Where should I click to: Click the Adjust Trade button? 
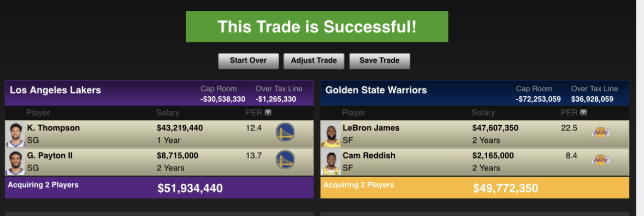click(x=314, y=61)
